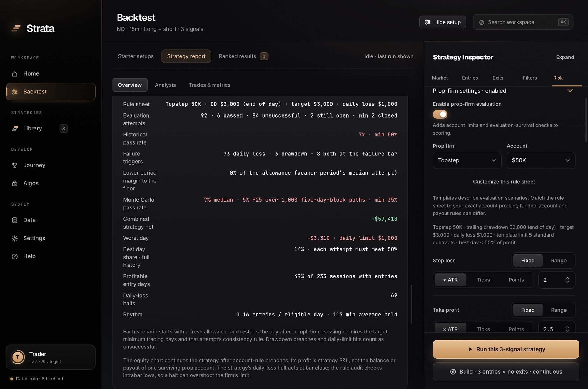Image resolution: width=588 pixels, height=389 pixels.
Task: Click Build 3 entries continuous button
Action: click(x=506, y=372)
